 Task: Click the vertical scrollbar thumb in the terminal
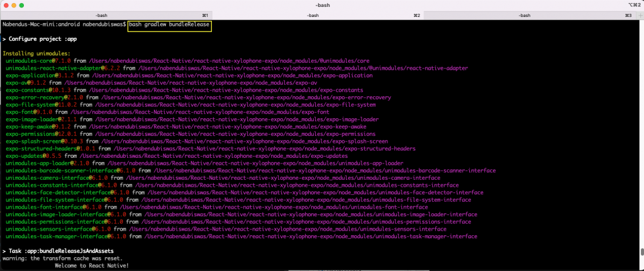pyautogui.click(x=641, y=252)
